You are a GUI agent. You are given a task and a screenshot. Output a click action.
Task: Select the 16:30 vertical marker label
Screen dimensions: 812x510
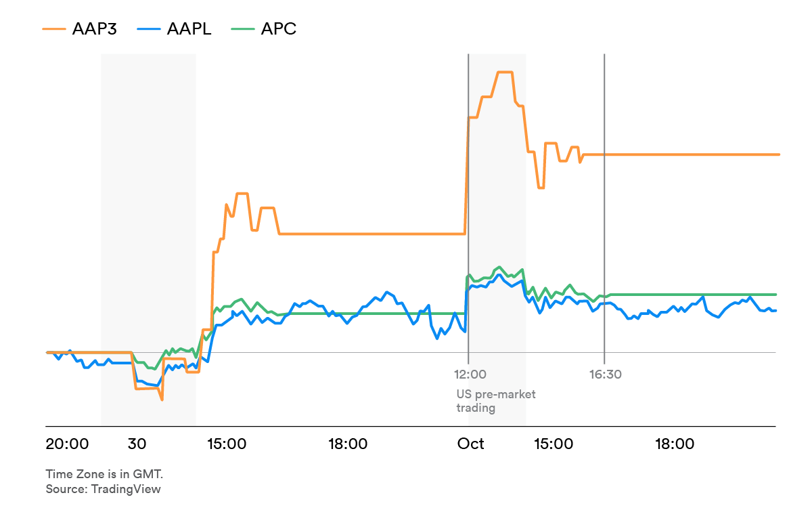[606, 374]
